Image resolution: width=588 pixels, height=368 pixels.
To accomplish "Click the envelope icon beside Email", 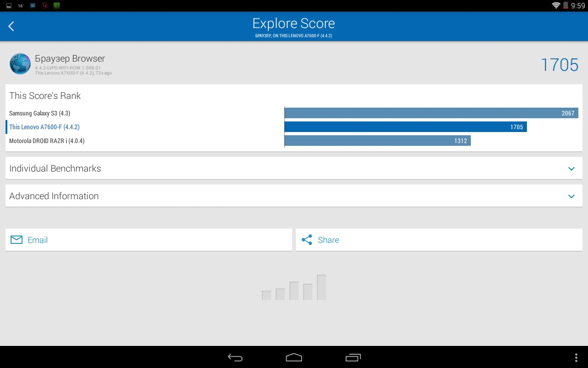I will coord(17,240).
